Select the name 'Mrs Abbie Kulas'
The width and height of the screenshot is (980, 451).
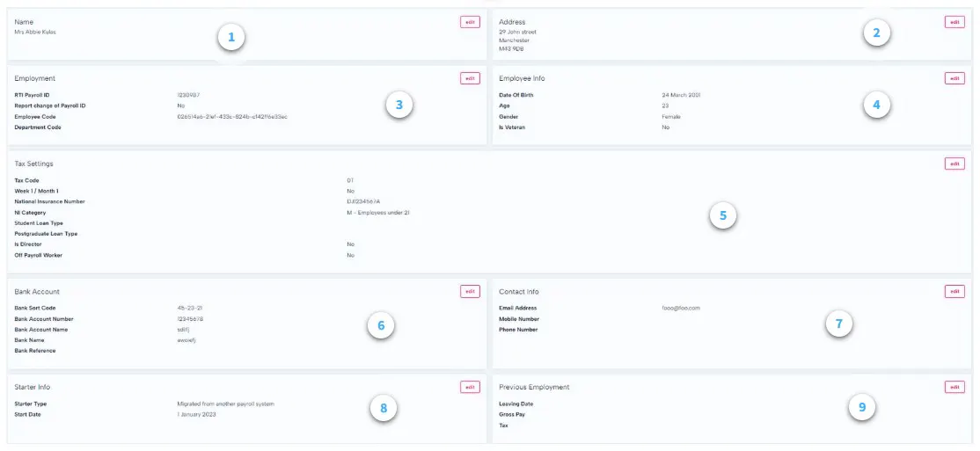point(35,32)
